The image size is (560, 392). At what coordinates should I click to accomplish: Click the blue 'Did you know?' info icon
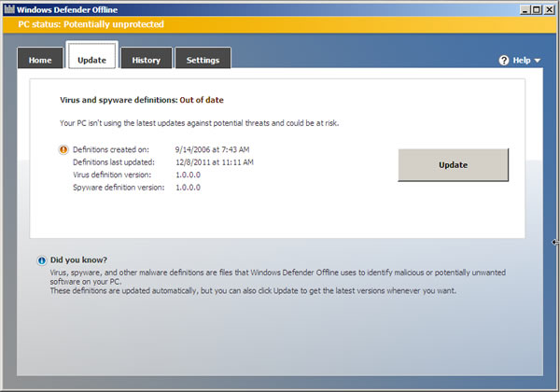click(x=42, y=260)
